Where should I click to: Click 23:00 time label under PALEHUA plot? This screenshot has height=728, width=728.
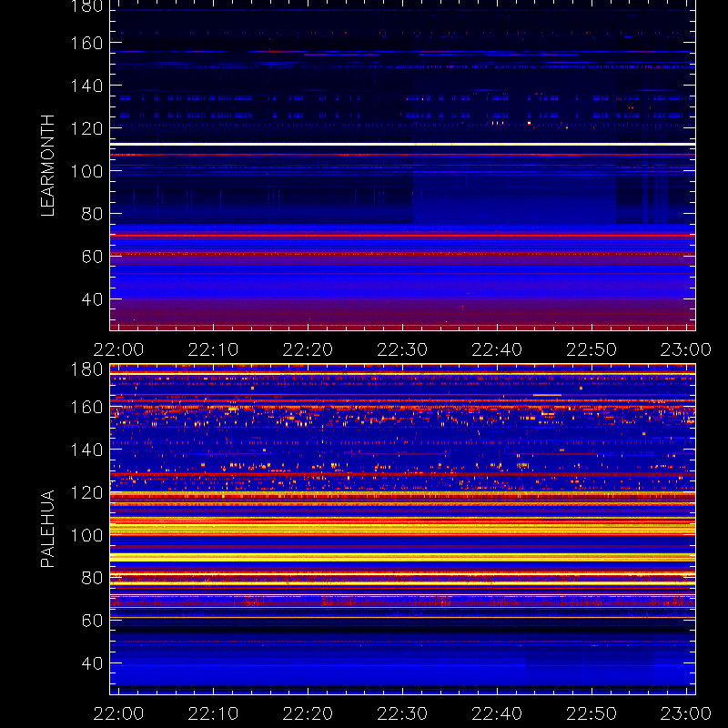[686, 713]
